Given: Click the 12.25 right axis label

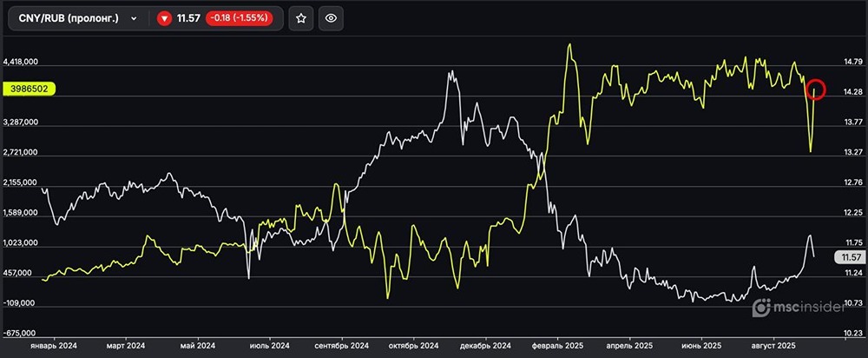Looking at the screenshot, I should pos(852,213).
